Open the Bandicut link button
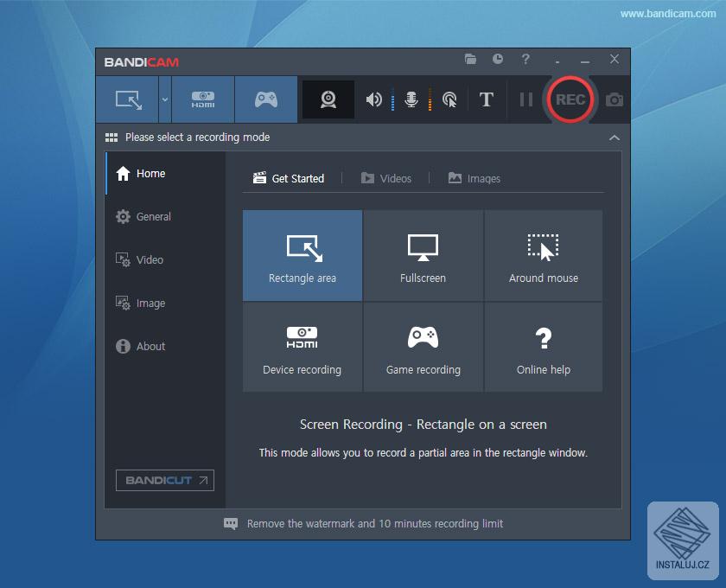726x588 pixels. (x=165, y=481)
